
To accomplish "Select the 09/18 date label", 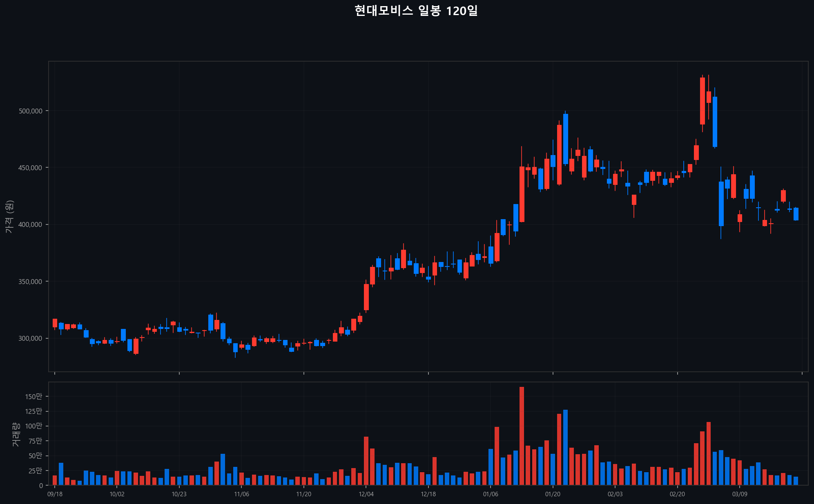I will tap(55, 494).
